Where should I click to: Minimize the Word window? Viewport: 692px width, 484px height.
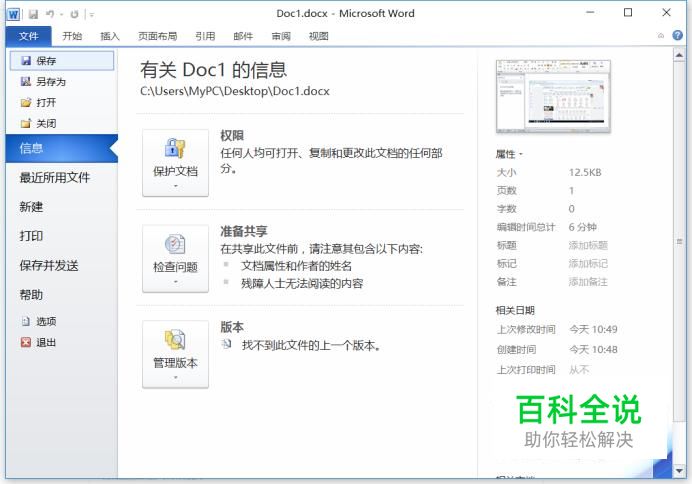590,13
